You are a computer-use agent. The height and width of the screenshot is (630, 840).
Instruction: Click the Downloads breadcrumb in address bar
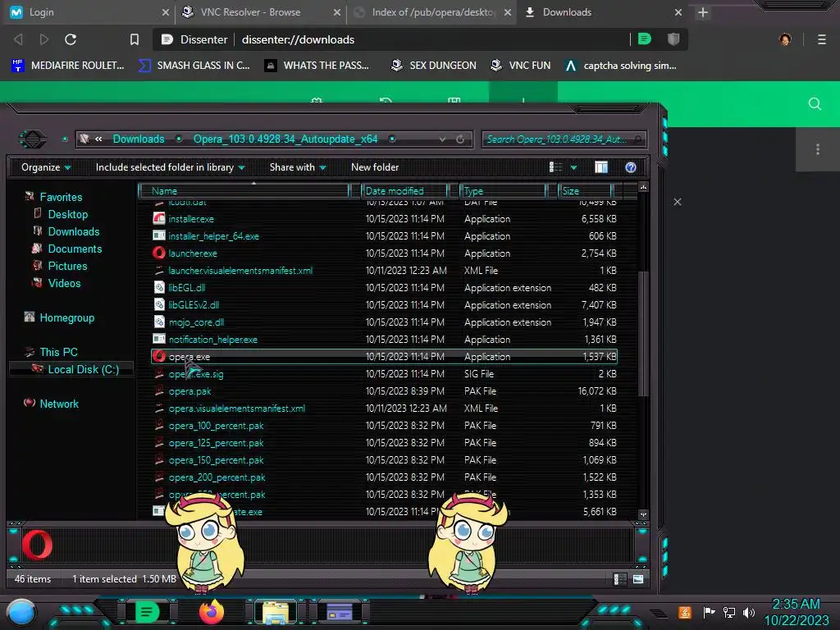click(139, 139)
